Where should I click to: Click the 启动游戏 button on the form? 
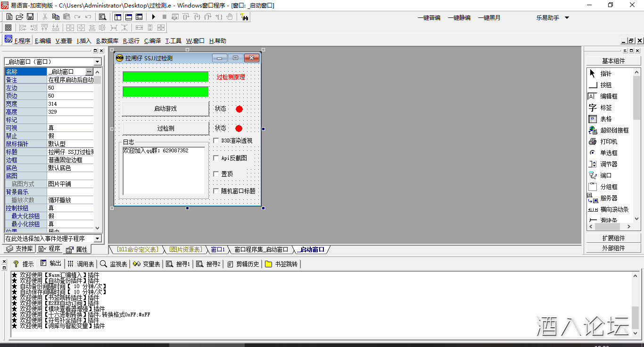(x=165, y=108)
